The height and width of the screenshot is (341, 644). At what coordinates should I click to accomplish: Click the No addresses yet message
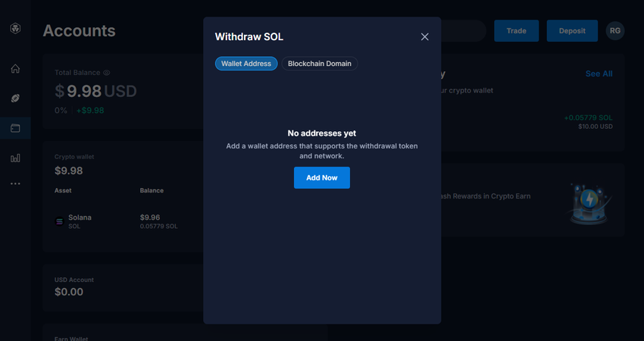coord(322,133)
